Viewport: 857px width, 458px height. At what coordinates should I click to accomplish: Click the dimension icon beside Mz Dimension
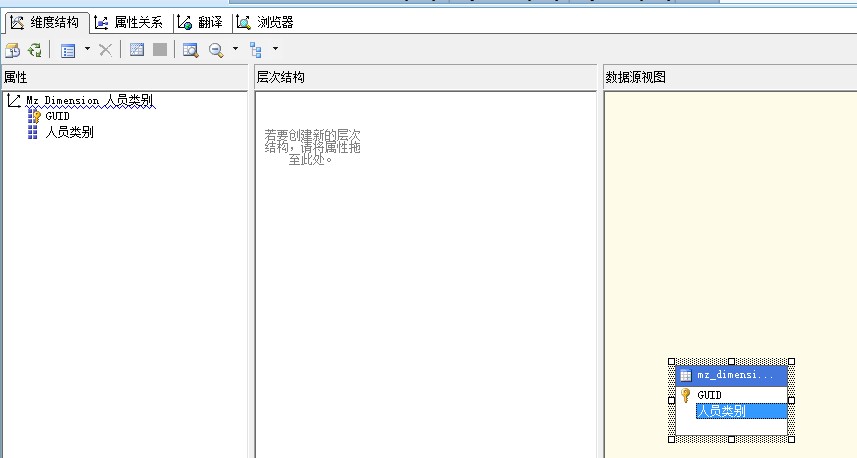point(14,101)
